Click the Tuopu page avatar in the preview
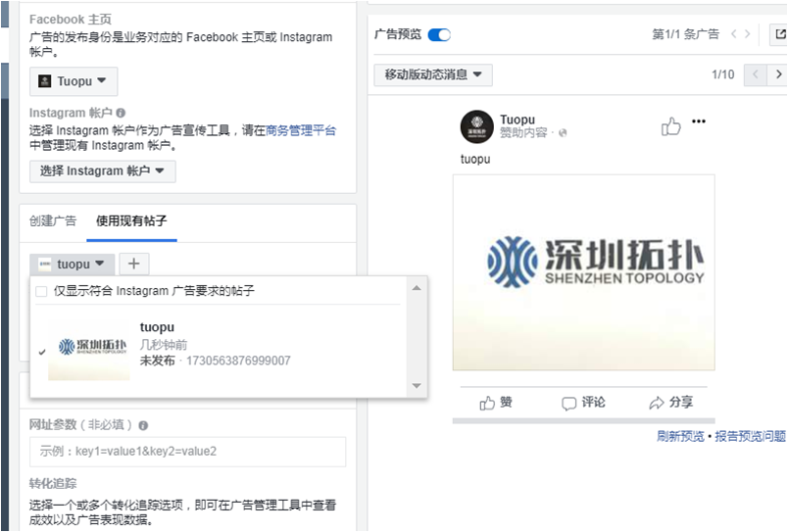The image size is (788, 532). (x=477, y=126)
